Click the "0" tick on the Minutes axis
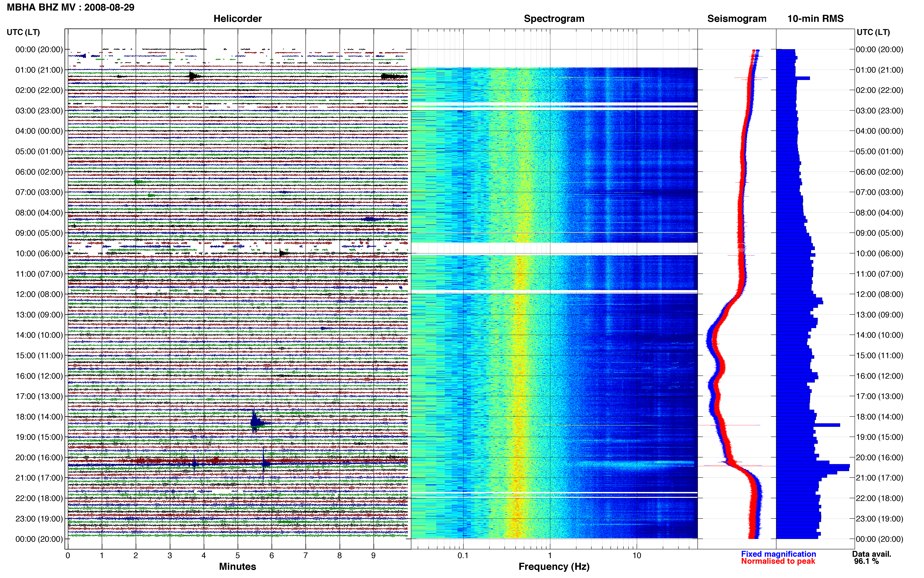924x578 pixels. click(68, 556)
